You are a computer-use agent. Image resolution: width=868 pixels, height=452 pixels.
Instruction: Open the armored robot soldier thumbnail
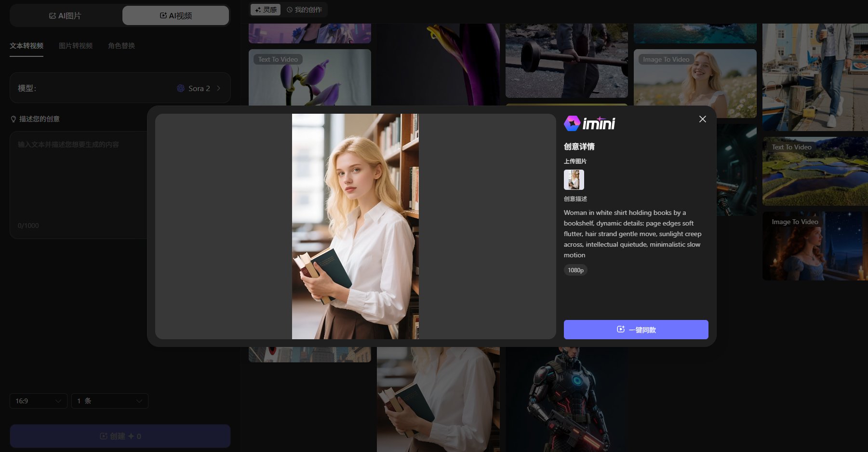click(566, 400)
